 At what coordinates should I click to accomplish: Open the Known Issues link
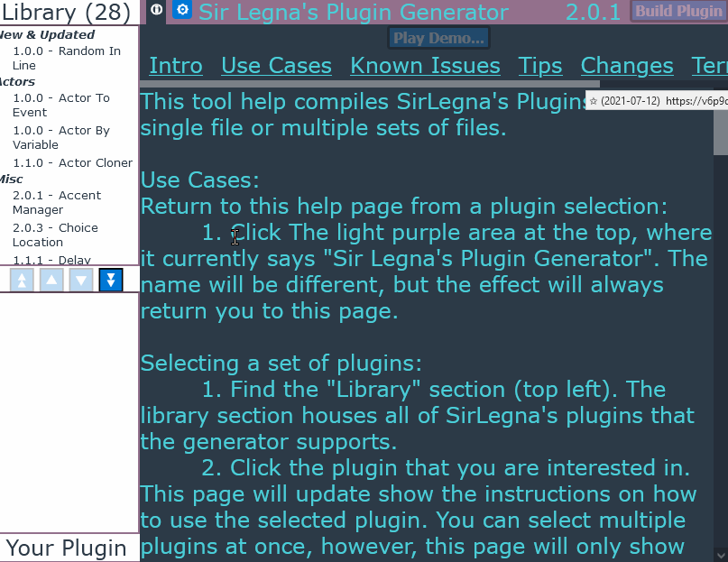point(425,66)
